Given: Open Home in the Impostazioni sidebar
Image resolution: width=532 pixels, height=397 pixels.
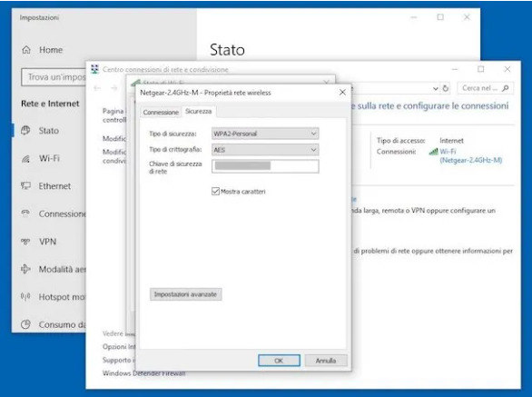Looking at the screenshot, I should coord(42,50).
